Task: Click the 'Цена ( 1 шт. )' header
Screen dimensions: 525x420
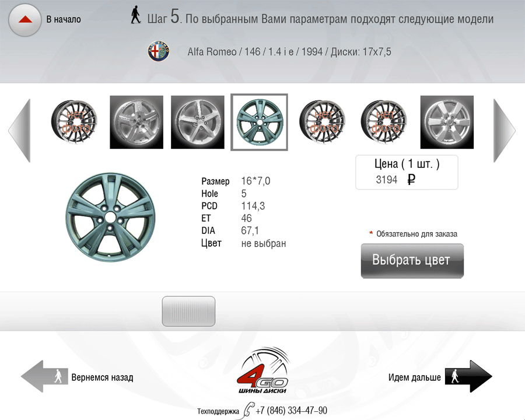Action: click(407, 164)
